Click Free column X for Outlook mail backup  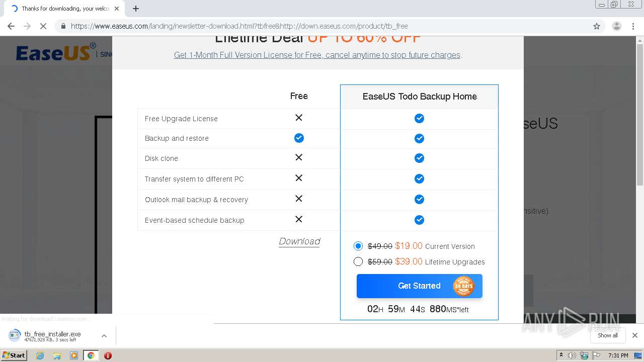[x=299, y=199]
